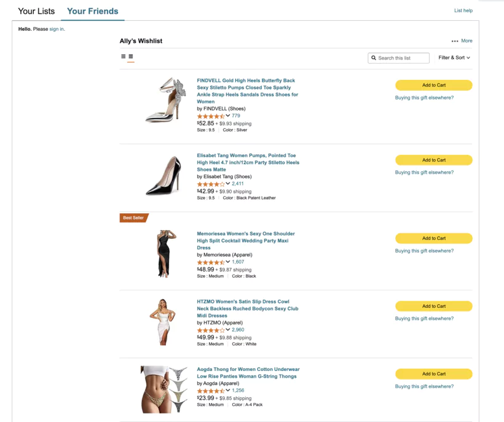Open the 2,411 reviews link
The height and width of the screenshot is (422, 504).
coord(237,184)
